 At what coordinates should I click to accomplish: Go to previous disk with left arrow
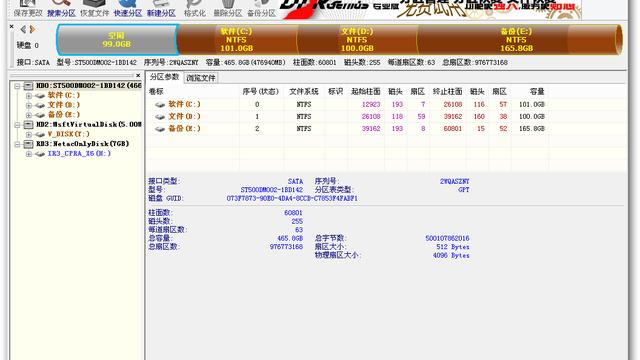[x=23, y=29]
